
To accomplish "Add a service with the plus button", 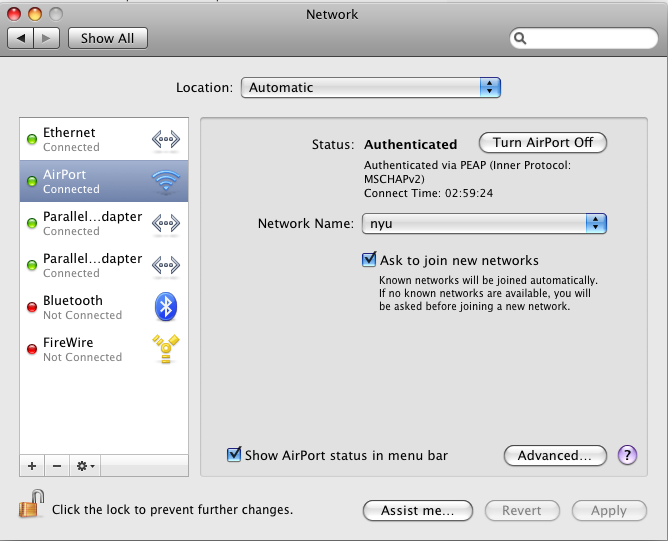I will (x=32, y=466).
